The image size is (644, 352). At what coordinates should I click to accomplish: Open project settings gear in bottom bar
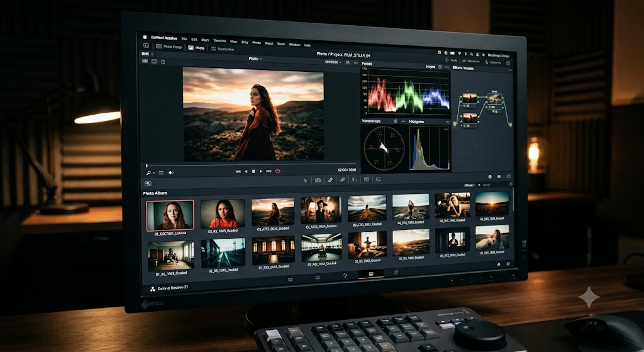pos(508,264)
